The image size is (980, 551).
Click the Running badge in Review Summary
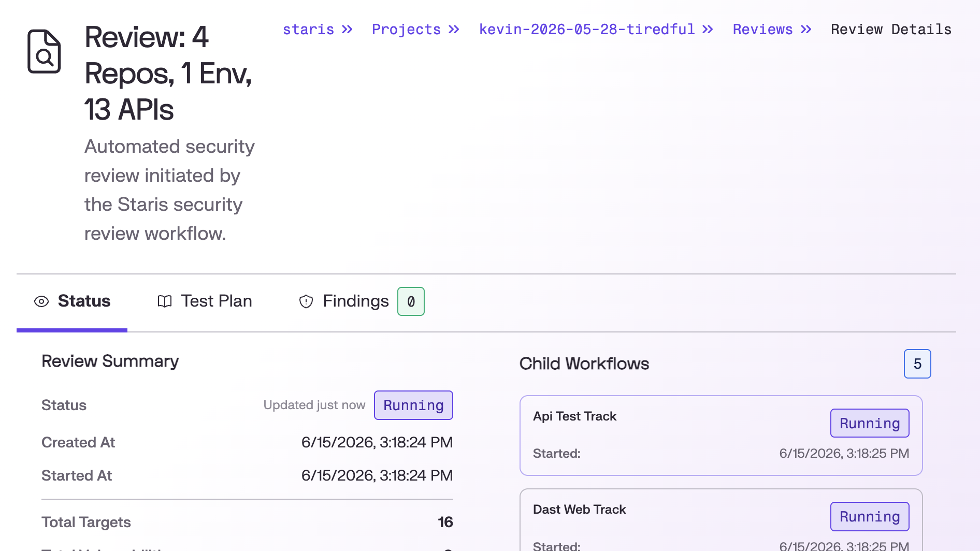[x=413, y=405]
